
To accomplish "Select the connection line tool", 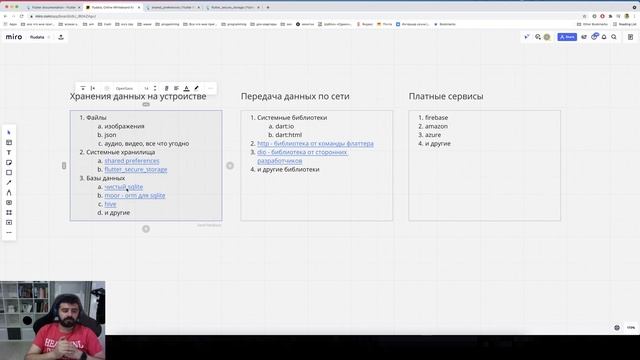I will click(9, 182).
